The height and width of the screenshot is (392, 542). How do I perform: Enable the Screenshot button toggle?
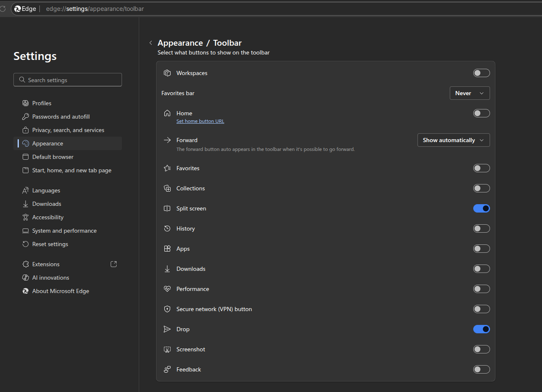(x=481, y=349)
